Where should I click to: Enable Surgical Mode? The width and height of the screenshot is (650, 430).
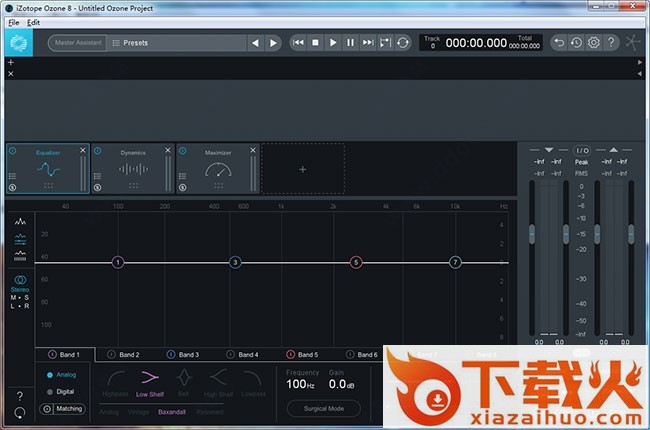point(324,408)
